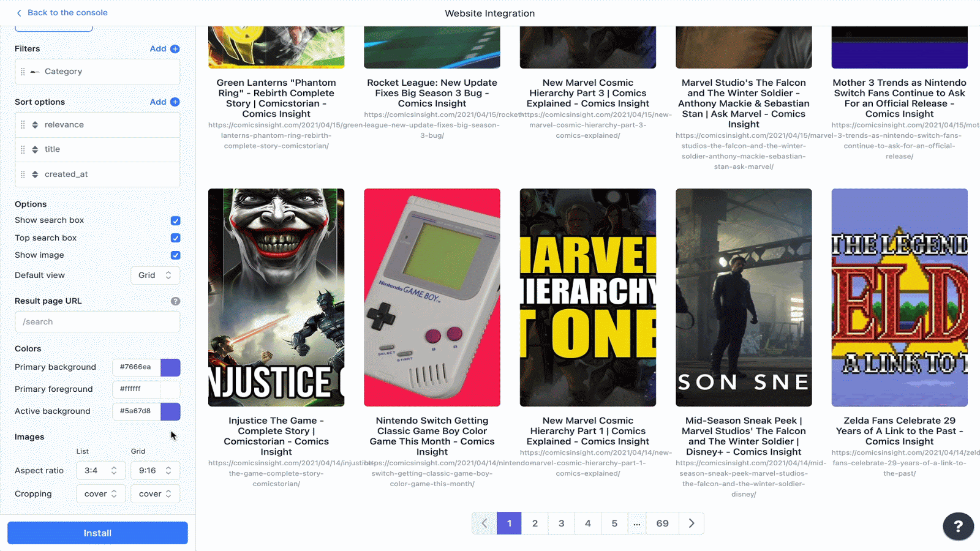
Task: Click the drag handle for relevance sort option
Action: click(23, 125)
